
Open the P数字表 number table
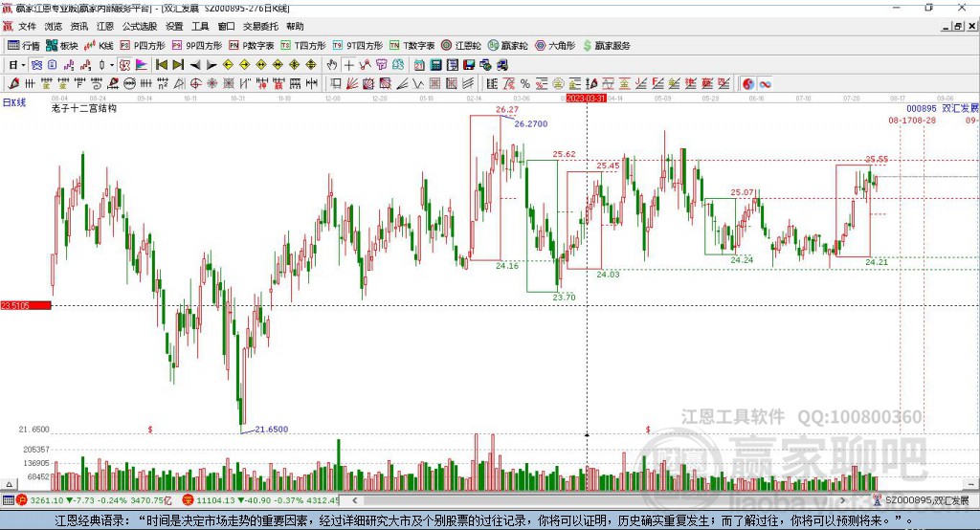pyautogui.click(x=252, y=46)
